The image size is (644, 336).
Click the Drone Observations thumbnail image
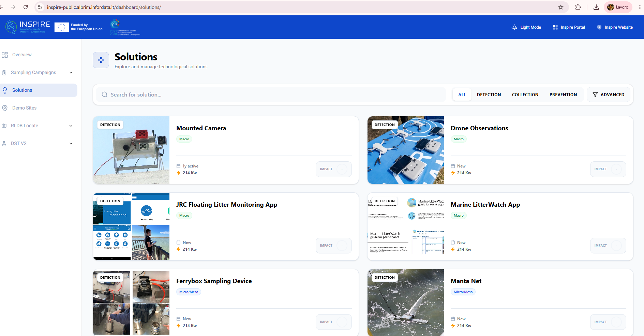coord(406,150)
